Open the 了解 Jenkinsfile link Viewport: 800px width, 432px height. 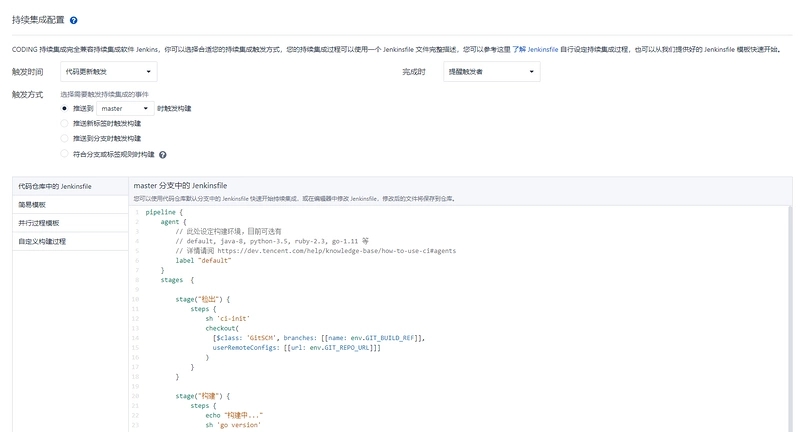[535, 49]
